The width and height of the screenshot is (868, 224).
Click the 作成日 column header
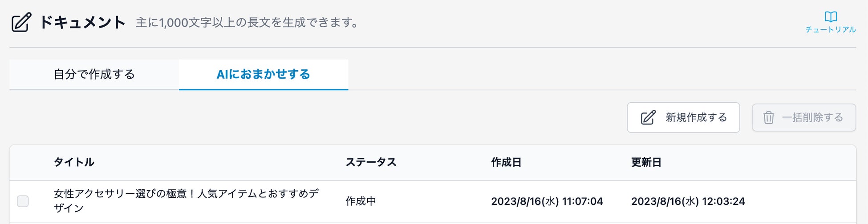click(x=506, y=162)
